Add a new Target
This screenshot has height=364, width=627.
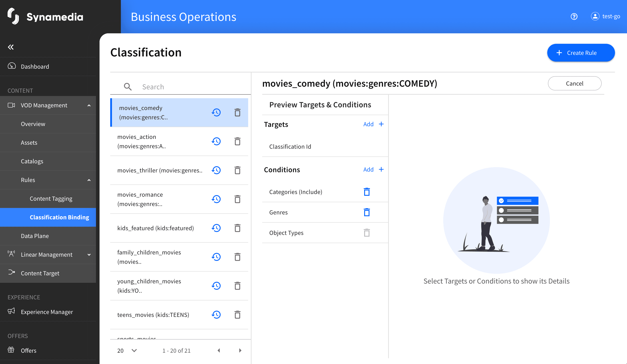pyautogui.click(x=373, y=124)
